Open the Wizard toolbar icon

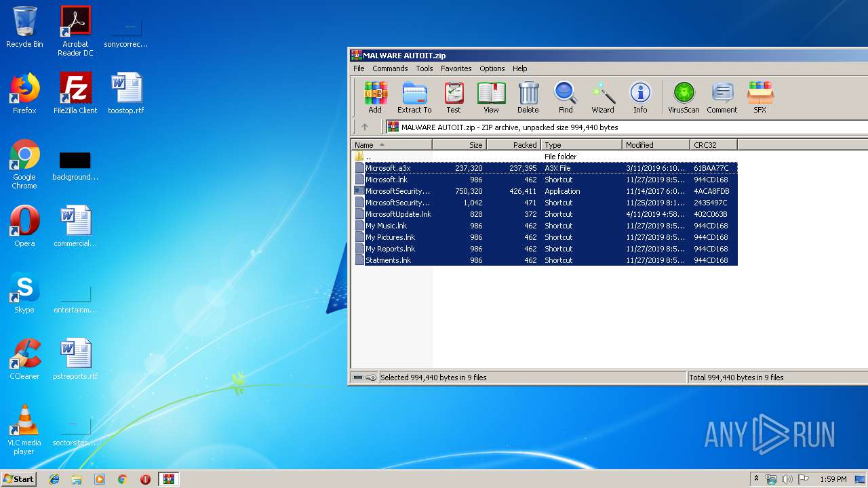point(603,97)
